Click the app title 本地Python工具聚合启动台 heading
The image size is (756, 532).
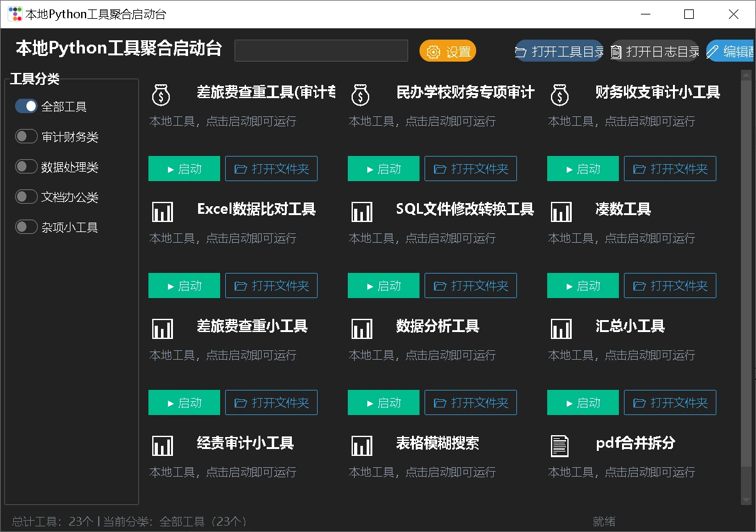119,48
